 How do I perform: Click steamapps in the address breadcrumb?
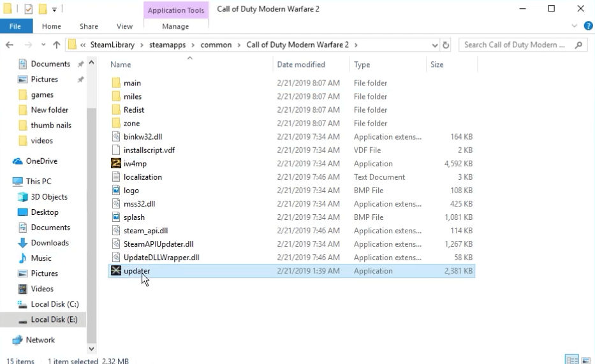(167, 45)
